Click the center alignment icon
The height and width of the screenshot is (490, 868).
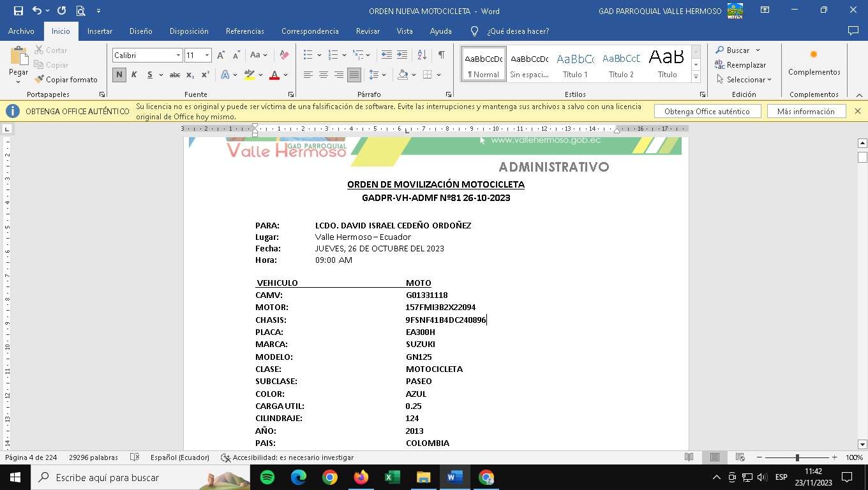point(324,75)
